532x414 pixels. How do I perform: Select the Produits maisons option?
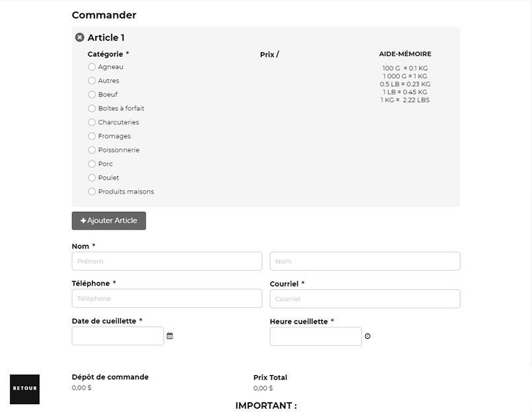click(x=92, y=191)
